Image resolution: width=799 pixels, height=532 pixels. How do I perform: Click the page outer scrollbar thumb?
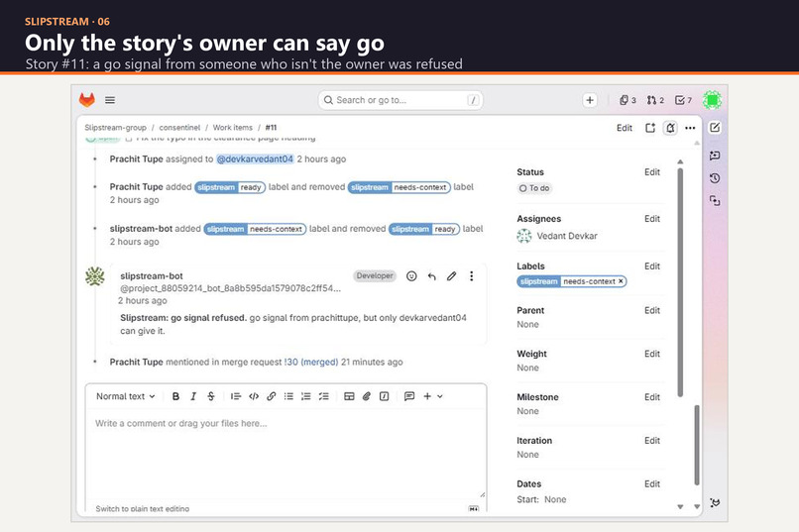[697, 445]
